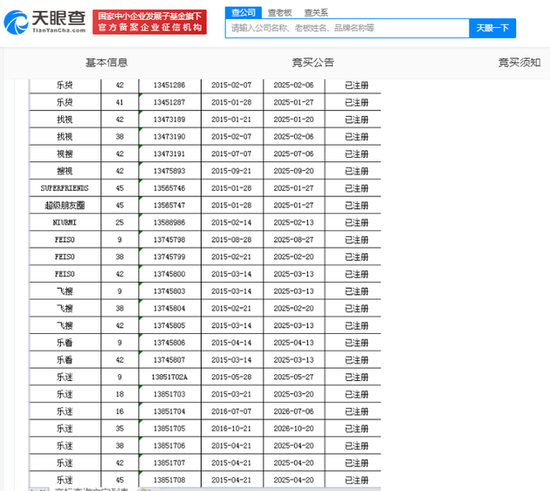550x491 pixels.
Task: Click the date cell 2015-02-14
Action: 232,223
